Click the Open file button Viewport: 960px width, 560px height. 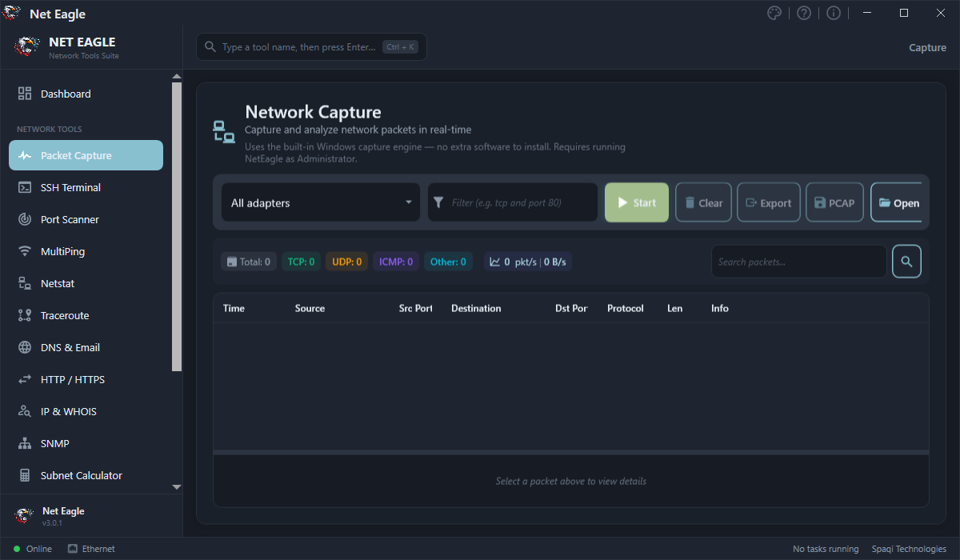896,202
